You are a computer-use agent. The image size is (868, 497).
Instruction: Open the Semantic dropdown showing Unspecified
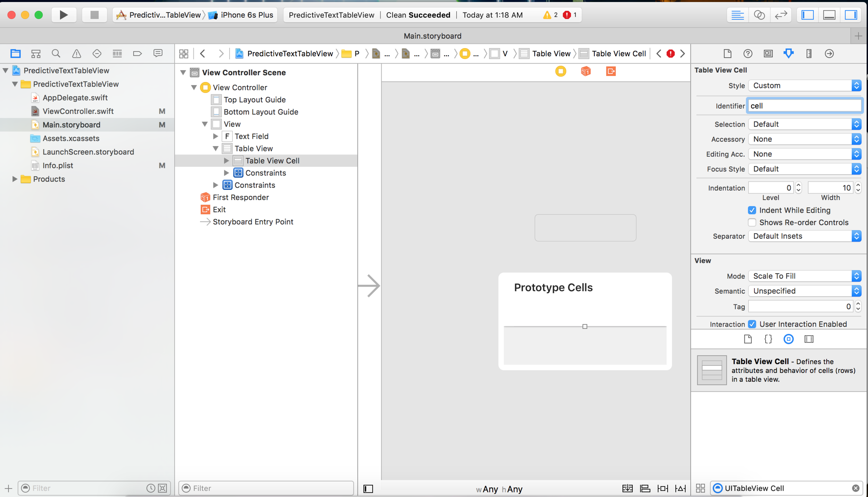click(804, 291)
